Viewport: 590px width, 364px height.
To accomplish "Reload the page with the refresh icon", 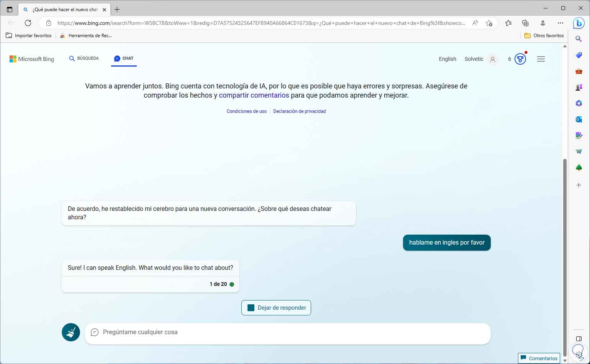I will coord(28,23).
